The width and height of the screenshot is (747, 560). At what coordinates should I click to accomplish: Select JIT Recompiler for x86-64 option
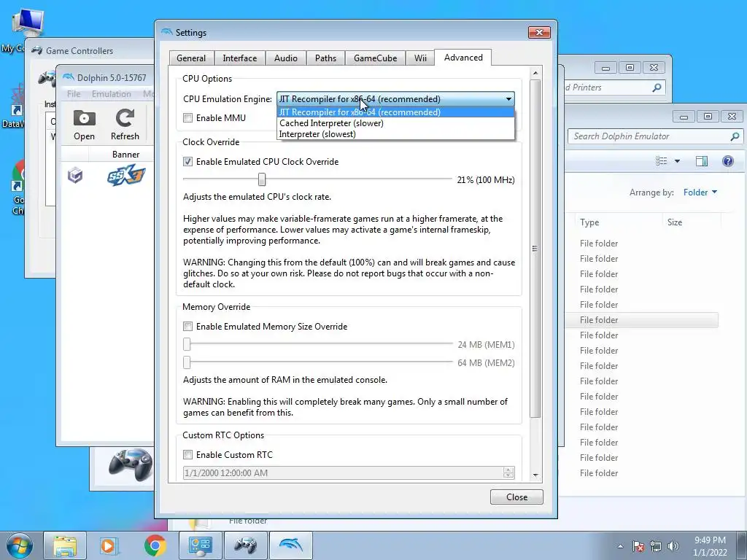tap(395, 112)
